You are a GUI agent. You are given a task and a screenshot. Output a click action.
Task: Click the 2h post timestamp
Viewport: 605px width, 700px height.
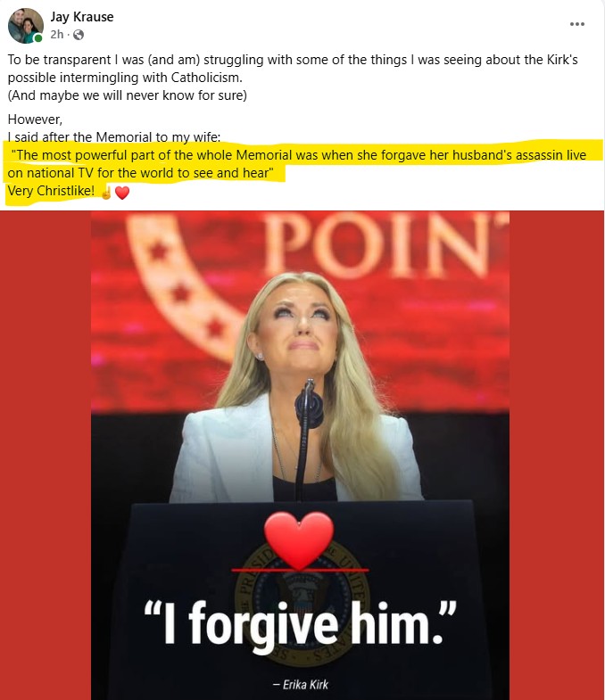click(x=57, y=35)
